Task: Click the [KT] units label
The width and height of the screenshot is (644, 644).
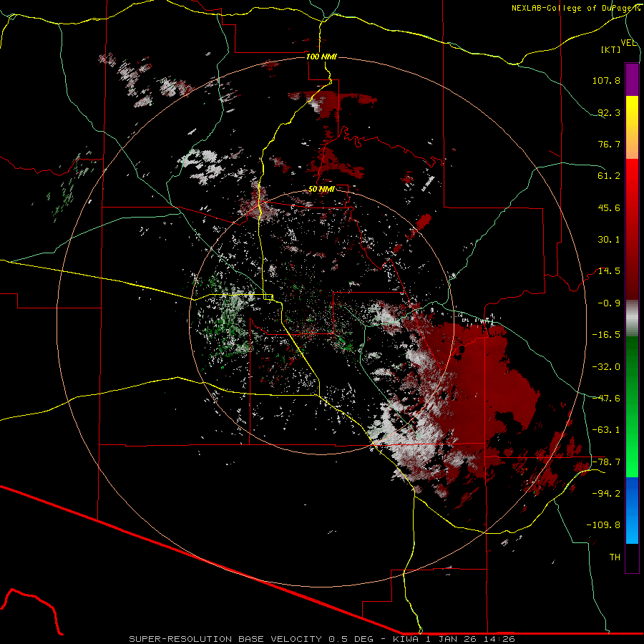Action: pyautogui.click(x=611, y=49)
